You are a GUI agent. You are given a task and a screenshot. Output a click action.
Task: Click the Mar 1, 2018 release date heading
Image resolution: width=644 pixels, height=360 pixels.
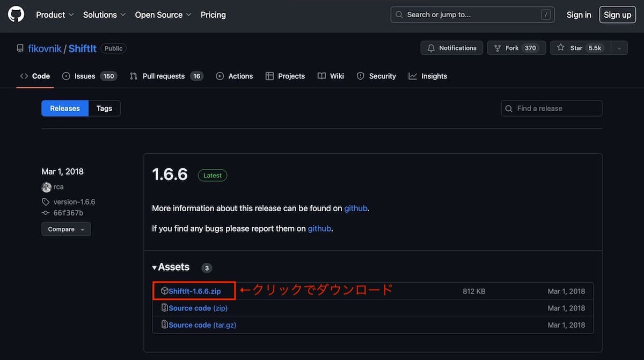[62, 171]
